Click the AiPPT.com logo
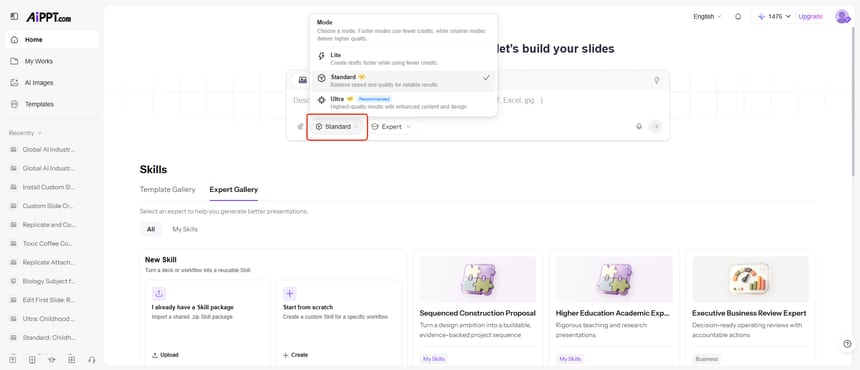Screen dimensions: 860x370 click(x=48, y=18)
